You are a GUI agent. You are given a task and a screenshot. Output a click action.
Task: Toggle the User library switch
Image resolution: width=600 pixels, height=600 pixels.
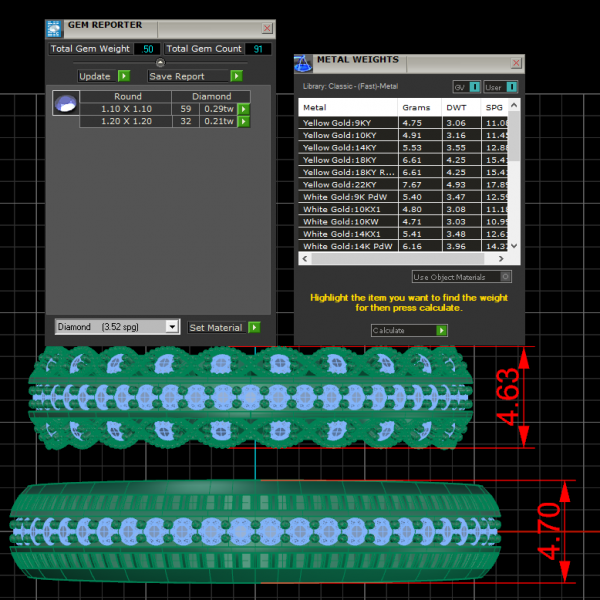click(x=512, y=87)
